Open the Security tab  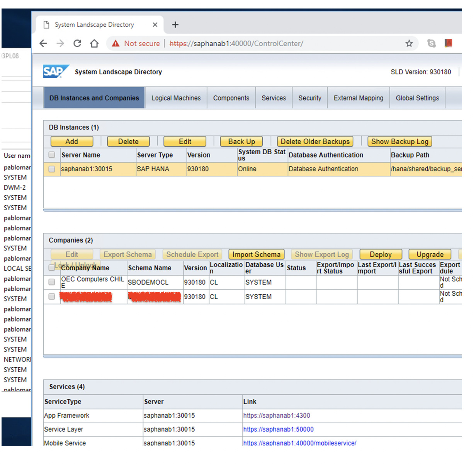point(309,98)
